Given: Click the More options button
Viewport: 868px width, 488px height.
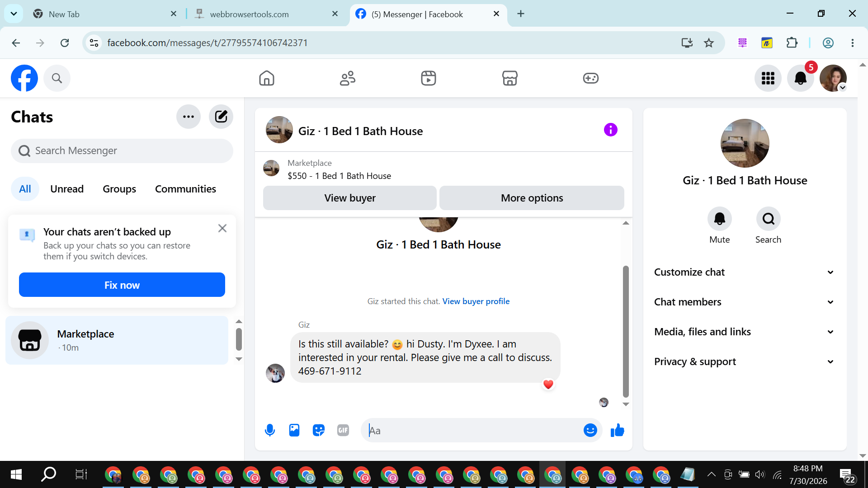Looking at the screenshot, I should [x=532, y=198].
